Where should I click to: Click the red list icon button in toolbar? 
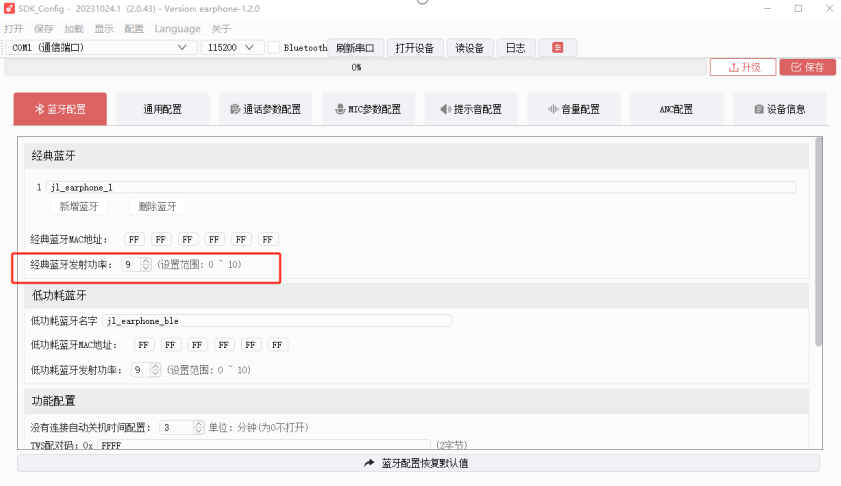coord(558,48)
